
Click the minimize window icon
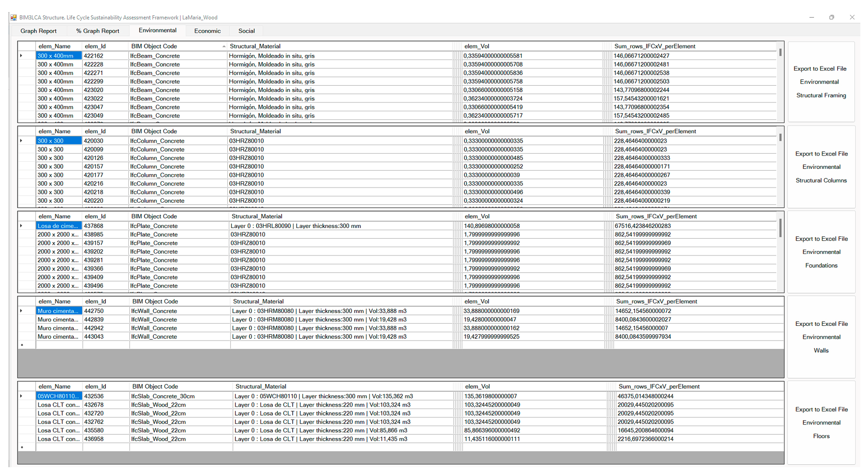coord(811,17)
